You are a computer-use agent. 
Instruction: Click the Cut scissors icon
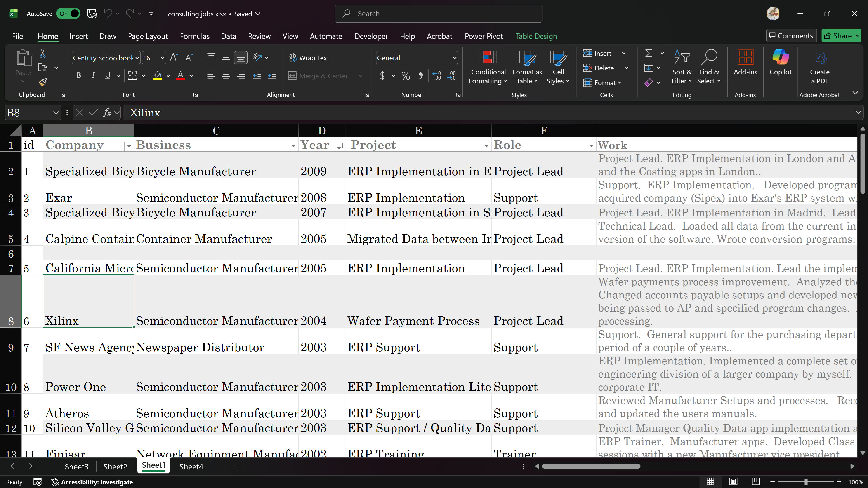(x=43, y=53)
